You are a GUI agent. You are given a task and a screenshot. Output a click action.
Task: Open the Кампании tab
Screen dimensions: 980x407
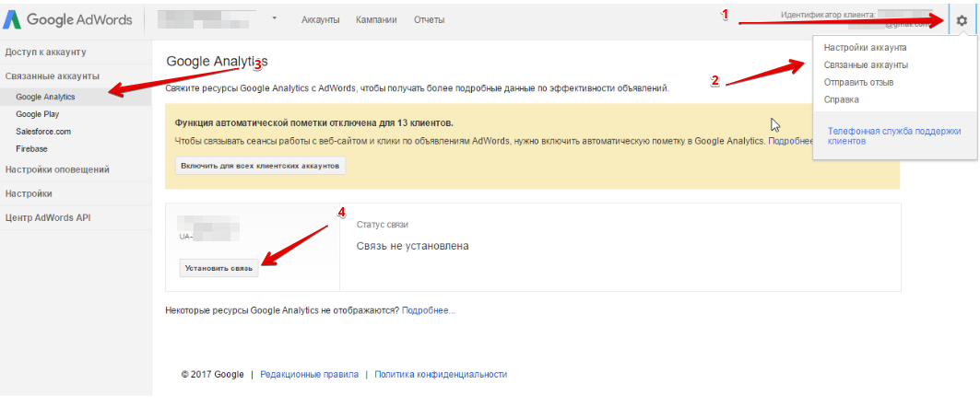376,20
